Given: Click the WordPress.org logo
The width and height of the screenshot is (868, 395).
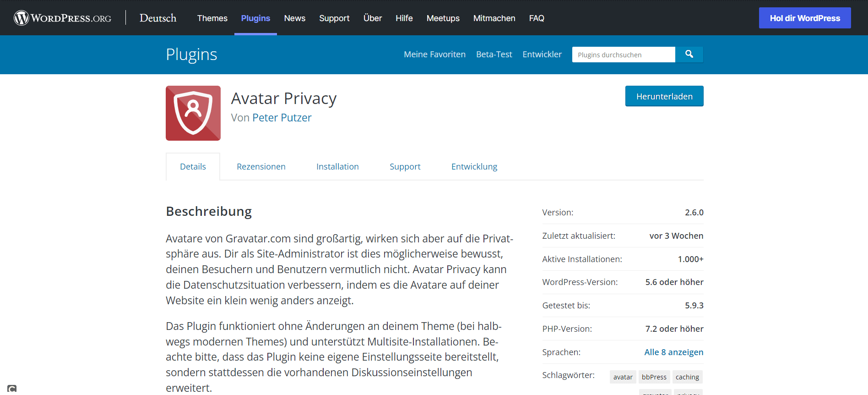Looking at the screenshot, I should (x=63, y=18).
